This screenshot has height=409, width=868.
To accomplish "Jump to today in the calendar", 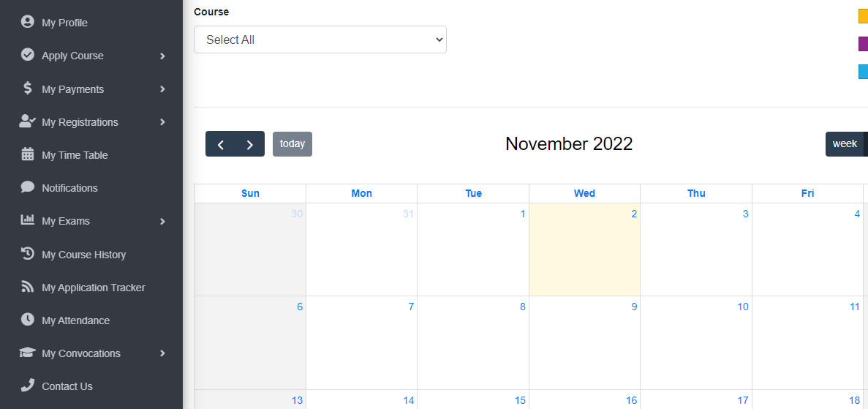I will point(293,144).
